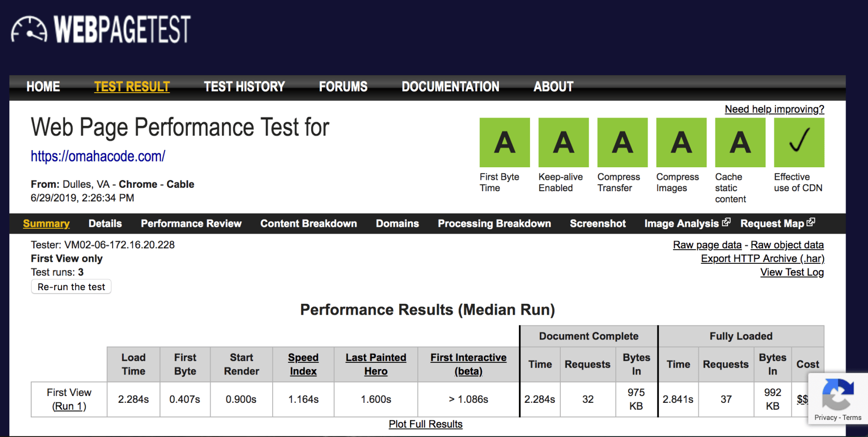Open the Raw object data link
This screenshot has width=868, height=437.
point(787,245)
